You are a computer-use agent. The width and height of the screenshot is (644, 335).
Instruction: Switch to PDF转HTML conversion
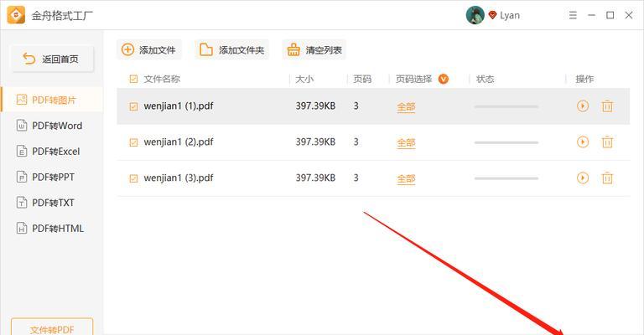(x=52, y=229)
